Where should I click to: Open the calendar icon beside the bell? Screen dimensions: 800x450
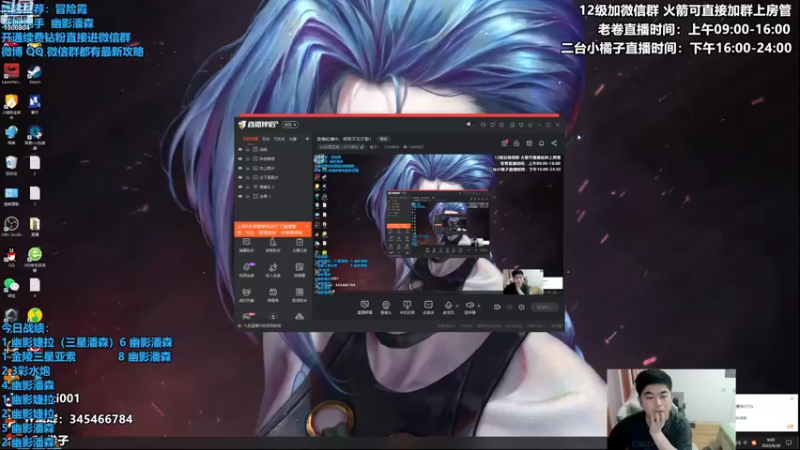[x=529, y=143]
